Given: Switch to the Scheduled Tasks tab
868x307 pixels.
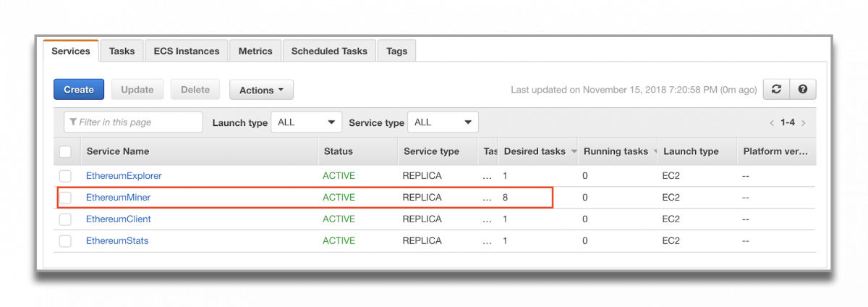Looking at the screenshot, I should [x=329, y=51].
